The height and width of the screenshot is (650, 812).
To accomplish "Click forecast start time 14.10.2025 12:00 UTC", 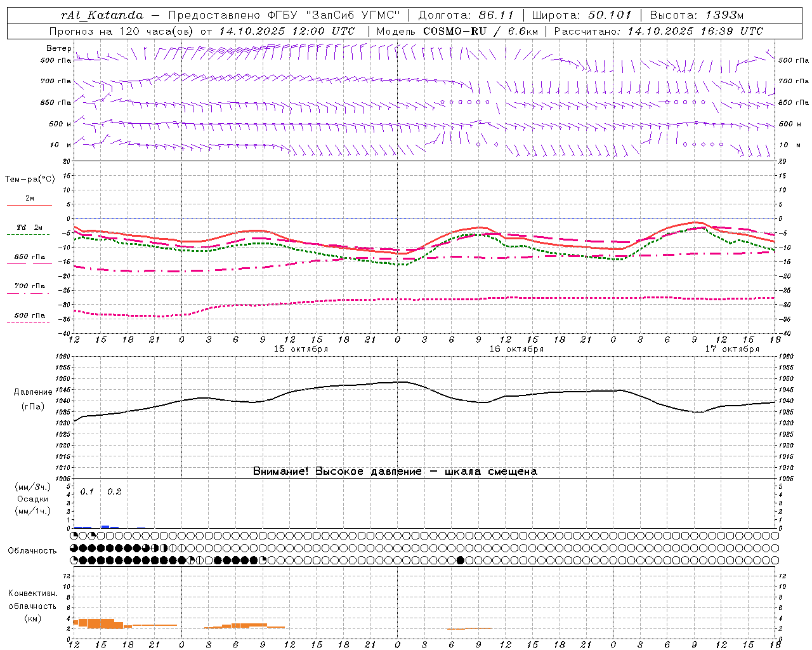I will pos(287,31).
